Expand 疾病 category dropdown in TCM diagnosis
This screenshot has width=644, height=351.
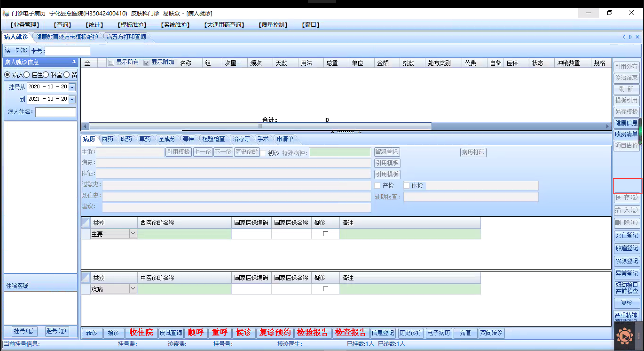coord(133,289)
